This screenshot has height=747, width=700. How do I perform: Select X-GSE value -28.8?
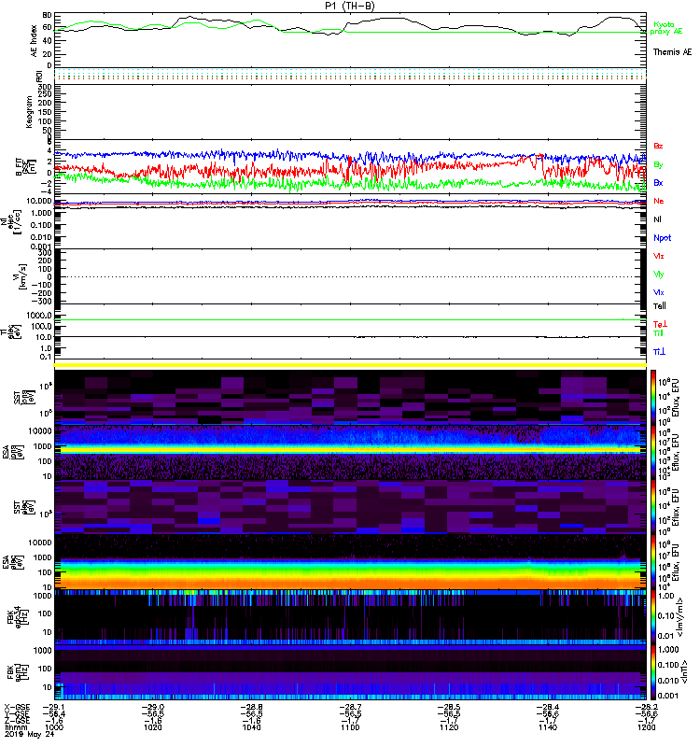(251, 707)
